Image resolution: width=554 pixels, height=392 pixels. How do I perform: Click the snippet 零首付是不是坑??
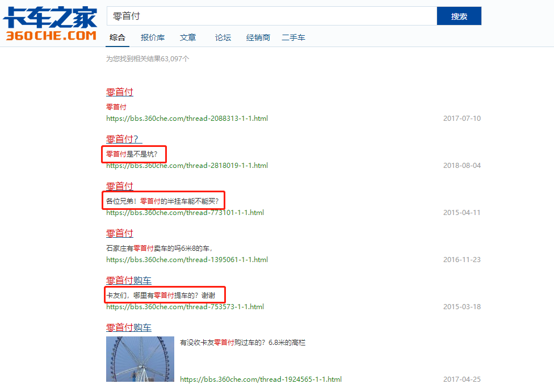(132, 154)
